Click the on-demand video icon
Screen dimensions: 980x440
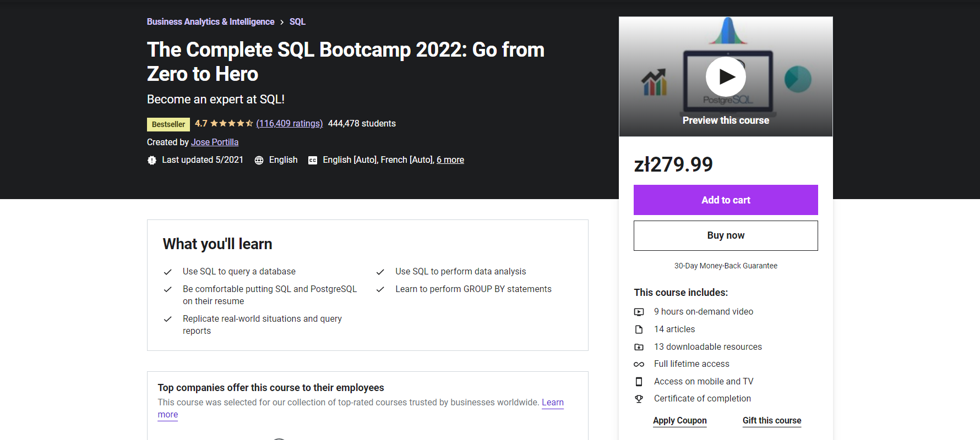tap(639, 312)
